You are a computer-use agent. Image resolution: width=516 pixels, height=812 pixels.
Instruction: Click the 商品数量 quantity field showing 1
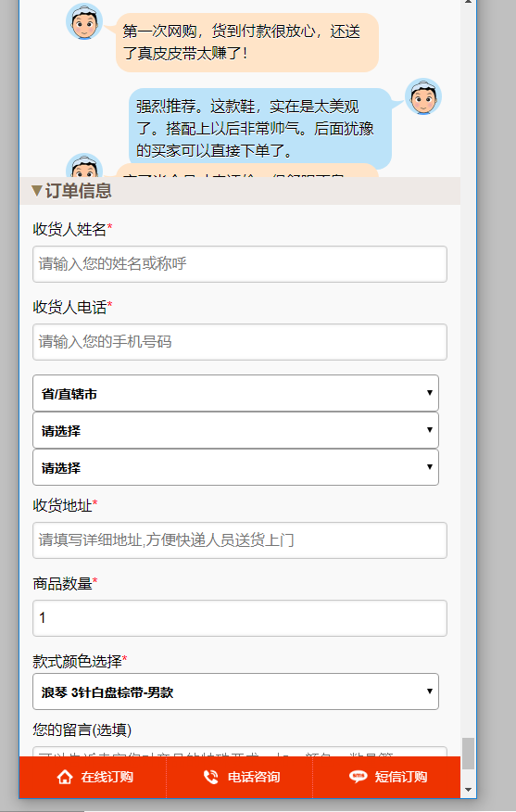tap(240, 617)
